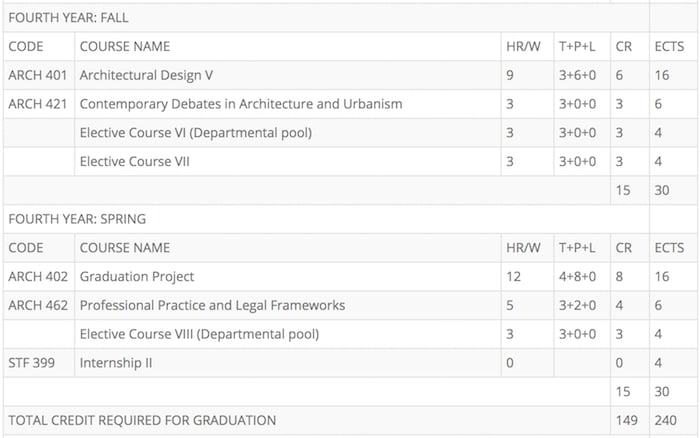
Task: Click the Elective Course VII entry
Action: (134, 162)
